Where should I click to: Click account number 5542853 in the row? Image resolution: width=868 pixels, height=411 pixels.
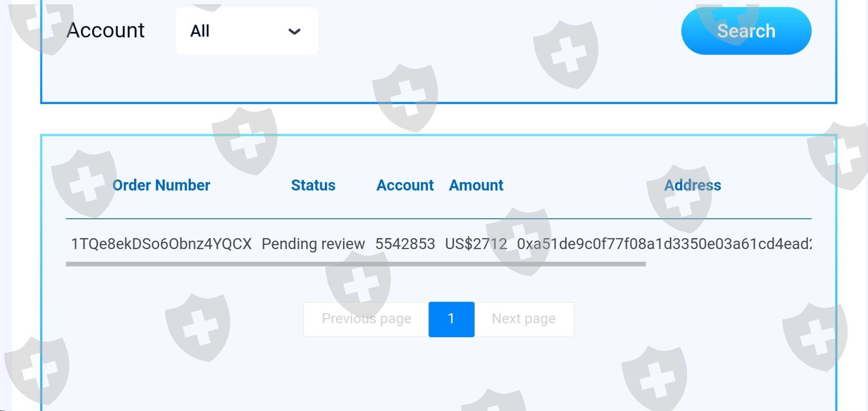tap(405, 244)
